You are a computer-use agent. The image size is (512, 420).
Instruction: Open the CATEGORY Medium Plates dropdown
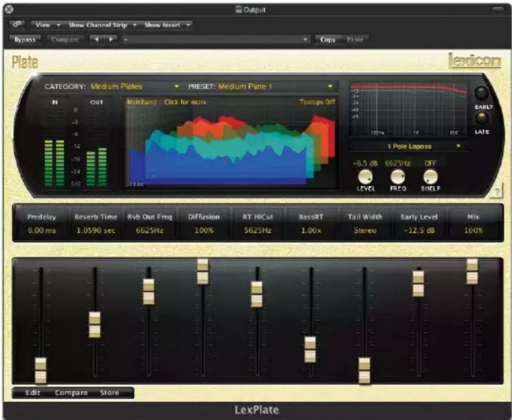point(135,86)
